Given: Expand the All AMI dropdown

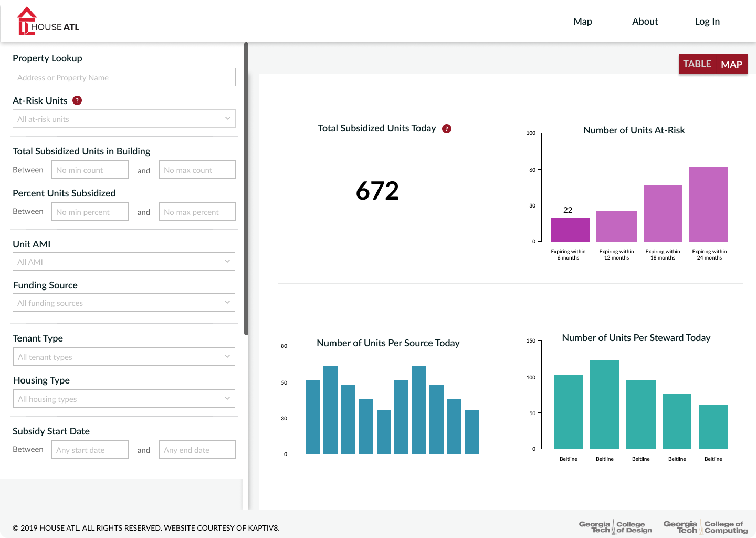Looking at the screenshot, I should point(124,262).
